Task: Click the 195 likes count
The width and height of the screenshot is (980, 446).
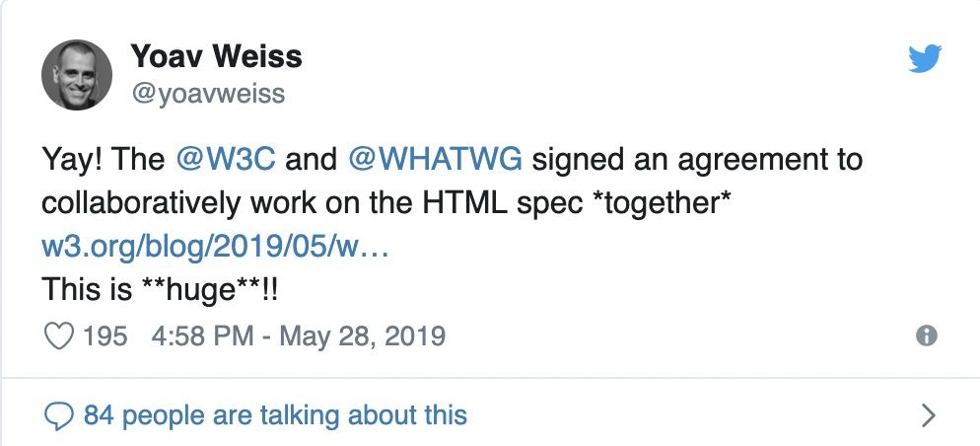Action: (105, 336)
